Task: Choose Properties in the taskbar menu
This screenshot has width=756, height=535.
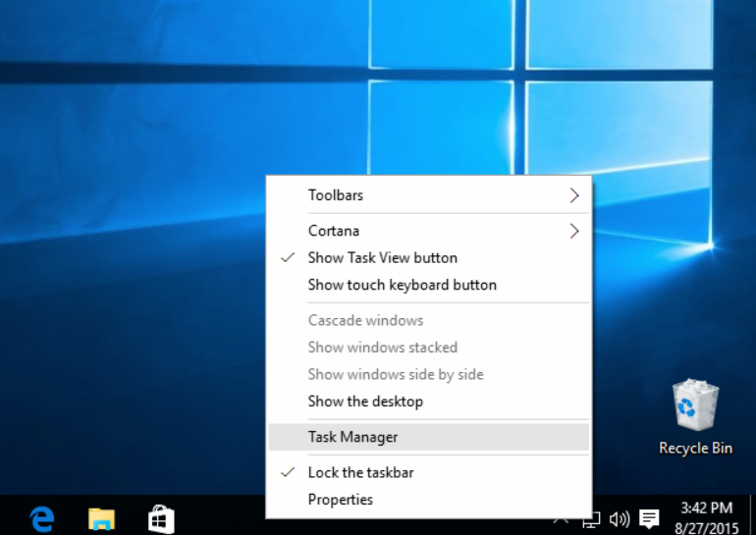Action: 340,500
